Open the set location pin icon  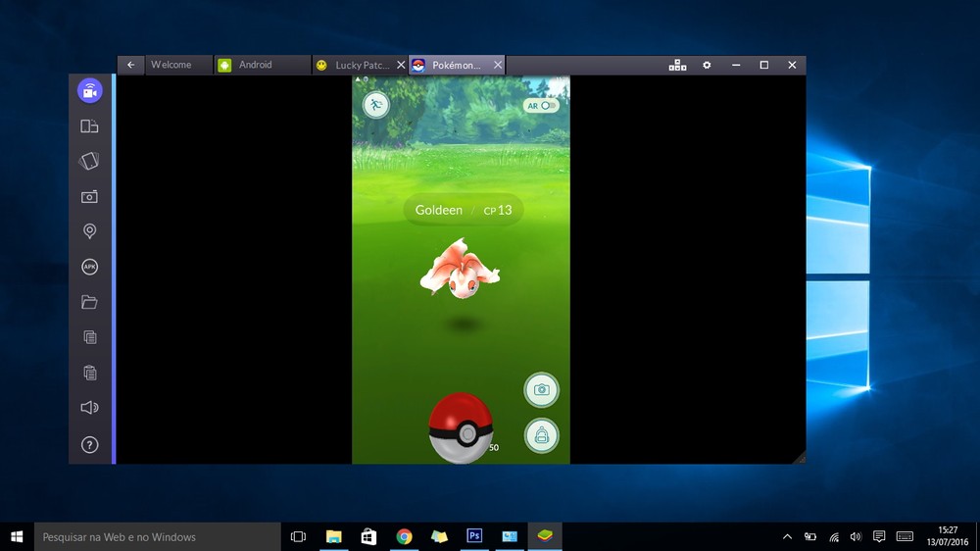[89, 231]
